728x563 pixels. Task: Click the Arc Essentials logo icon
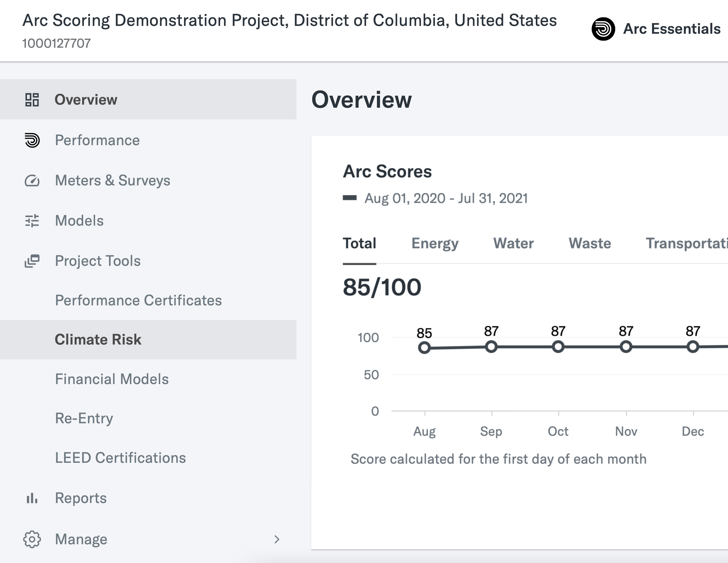[x=603, y=29]
